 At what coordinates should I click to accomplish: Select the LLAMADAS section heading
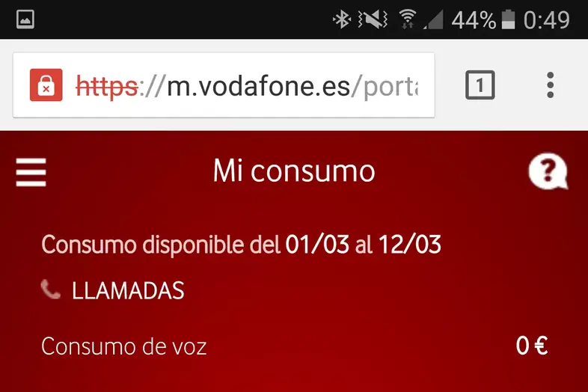(128, 291)
